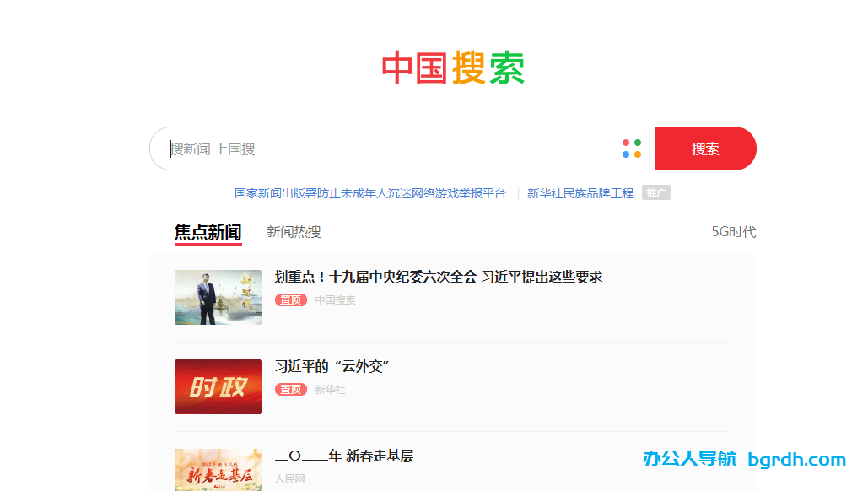Open the red 时政 thumbnail
Viewport: 868px width, 491px height.
(218, 386)
